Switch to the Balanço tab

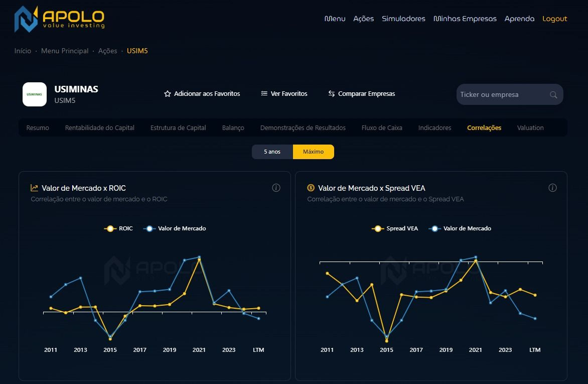coord(233,127)
